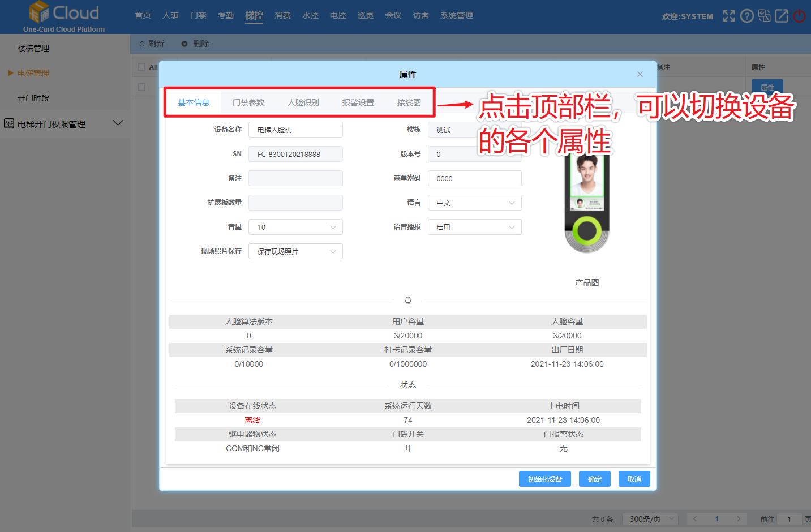The width and height of the screenshot is (811, 532).
Task: Open the 音量 volume dropdown
Action: (295, 227)
